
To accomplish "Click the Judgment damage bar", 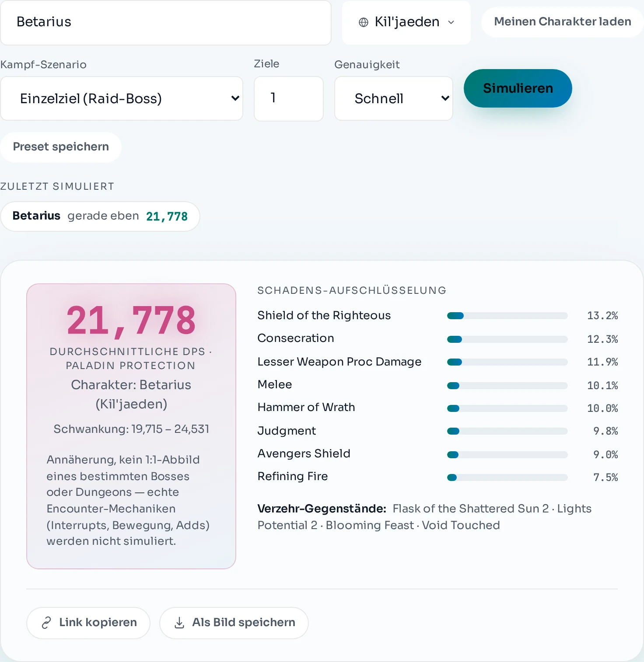I will point(507,431).
